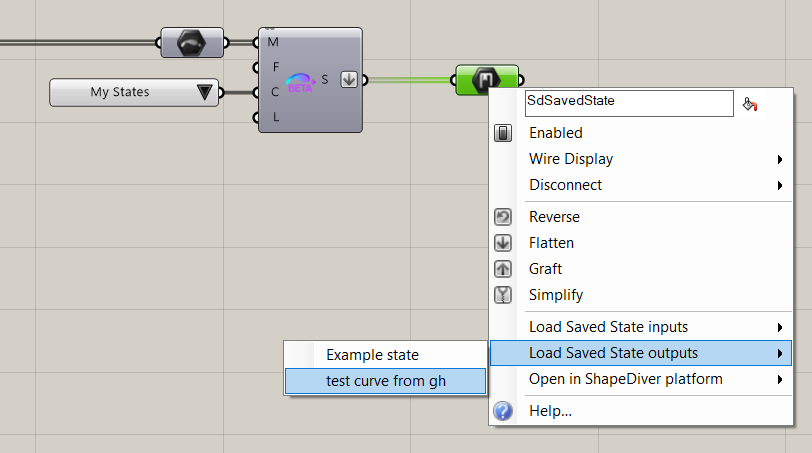The image size is (812, 453).
Task: Click the M input grip on component
Action: point(258,43)
